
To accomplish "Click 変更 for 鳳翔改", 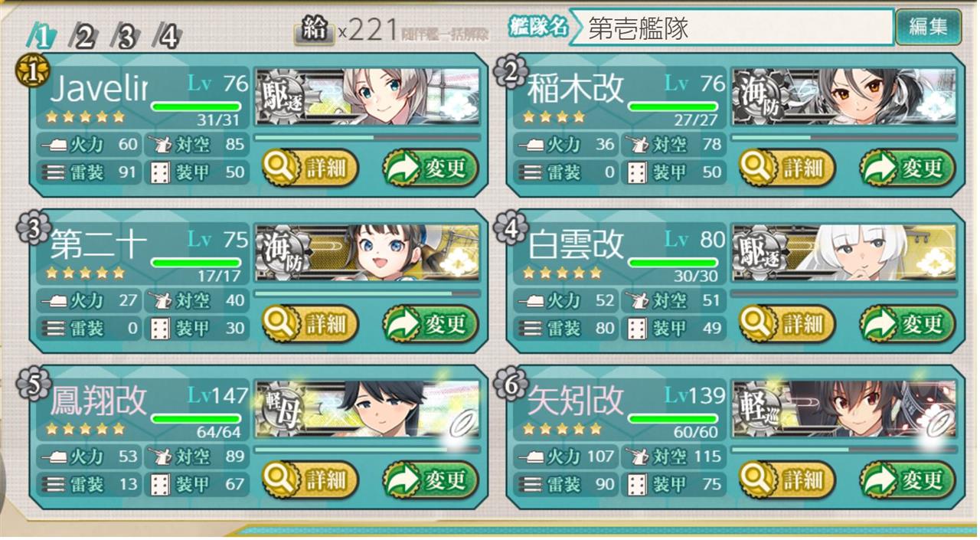I will pos(431,480).
